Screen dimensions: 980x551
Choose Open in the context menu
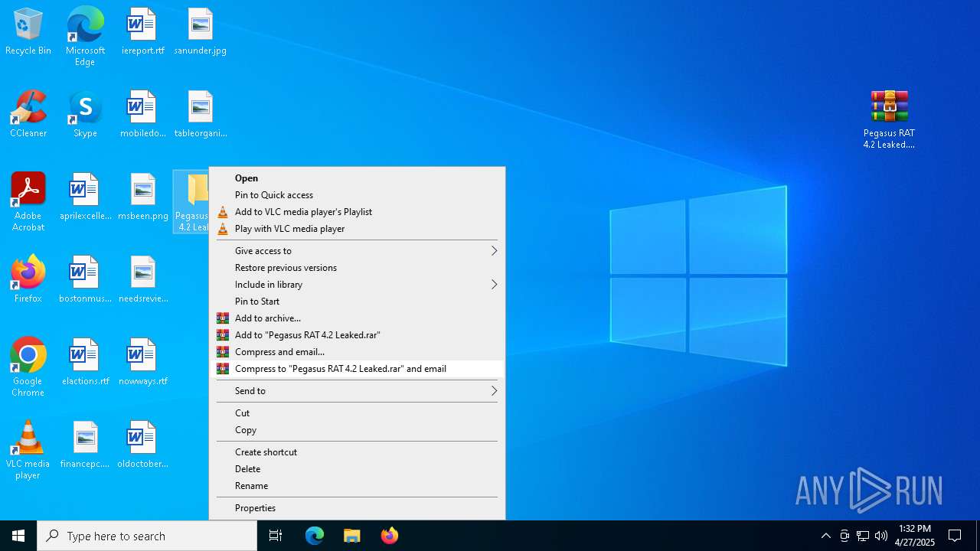coord(357,178)
